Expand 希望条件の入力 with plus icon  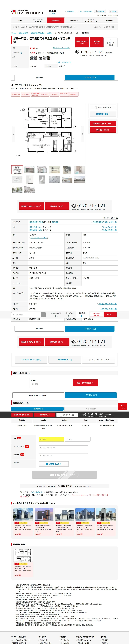pyautogui.click(x=54, y=464)
